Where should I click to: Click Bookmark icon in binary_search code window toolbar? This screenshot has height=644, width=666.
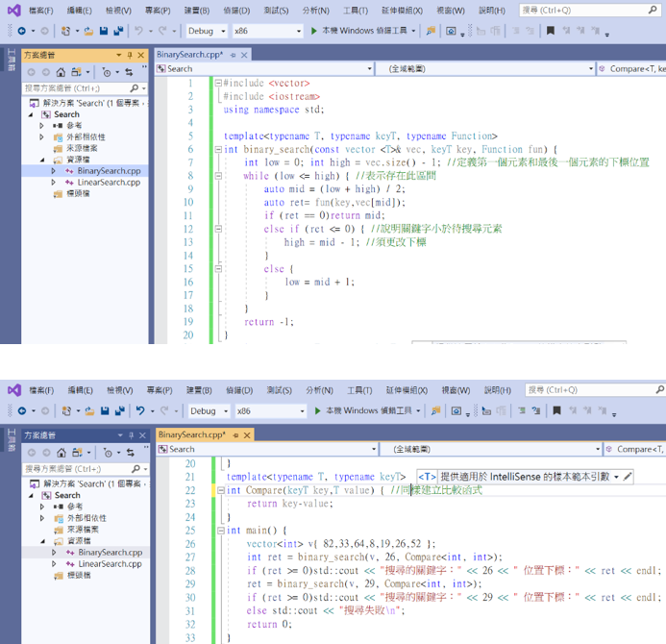[x=551, y=31]
